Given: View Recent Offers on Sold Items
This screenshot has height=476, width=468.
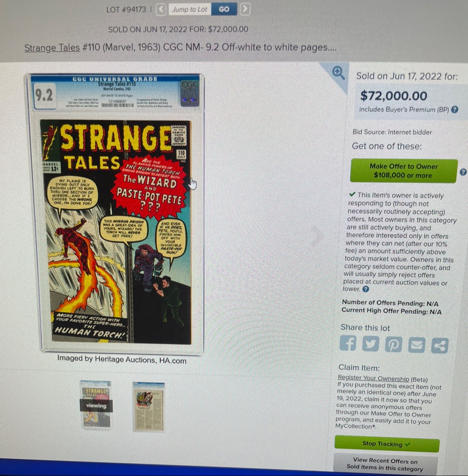Looking at the screenshot, I should click(385, 464).
